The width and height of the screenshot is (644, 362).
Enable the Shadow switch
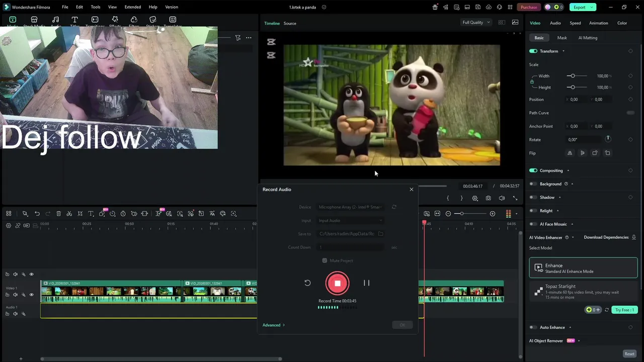(533, 197)
